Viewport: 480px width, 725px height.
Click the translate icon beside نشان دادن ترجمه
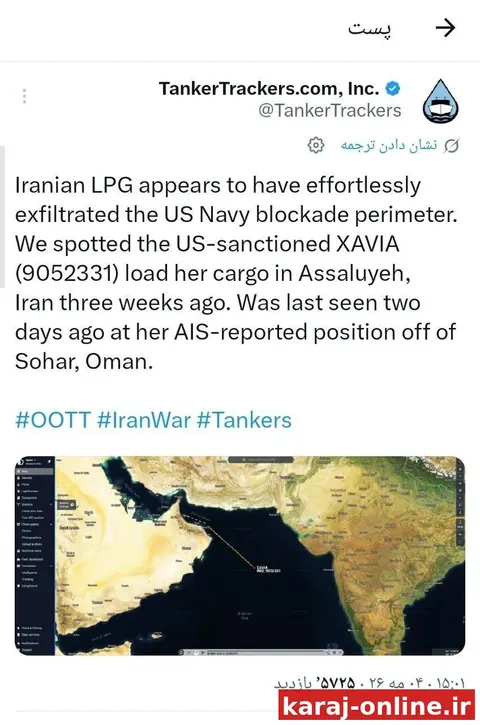click(451, 146)
